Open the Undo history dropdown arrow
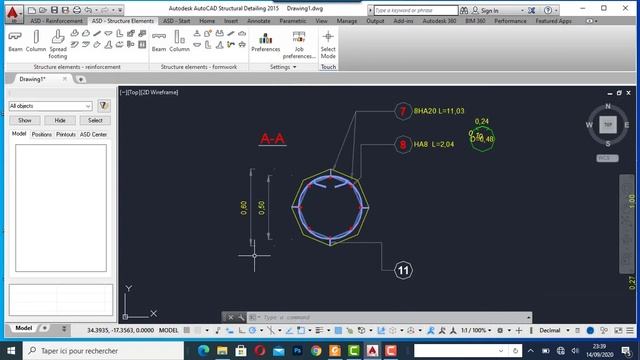Screen dimensions: 640x360 [96, 10]
